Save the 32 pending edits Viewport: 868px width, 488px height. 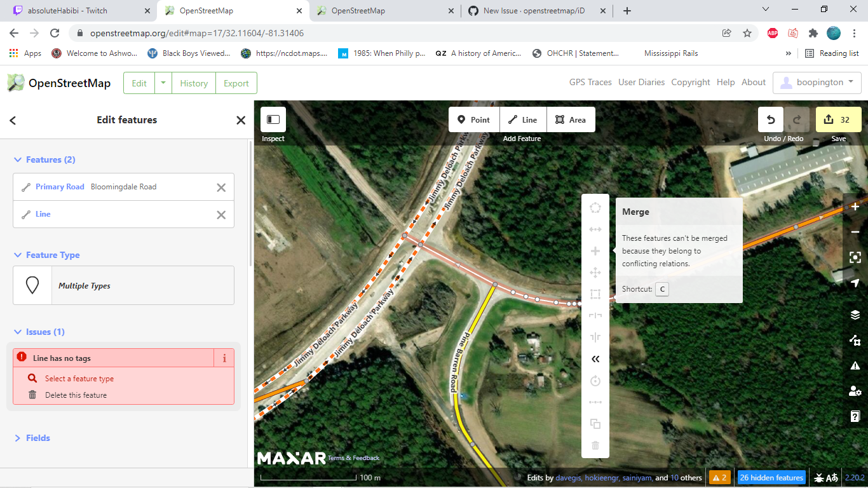pos(839,119)
